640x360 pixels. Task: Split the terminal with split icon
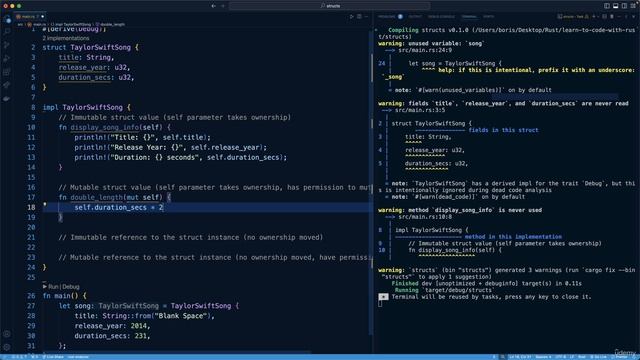pos(604,17)
